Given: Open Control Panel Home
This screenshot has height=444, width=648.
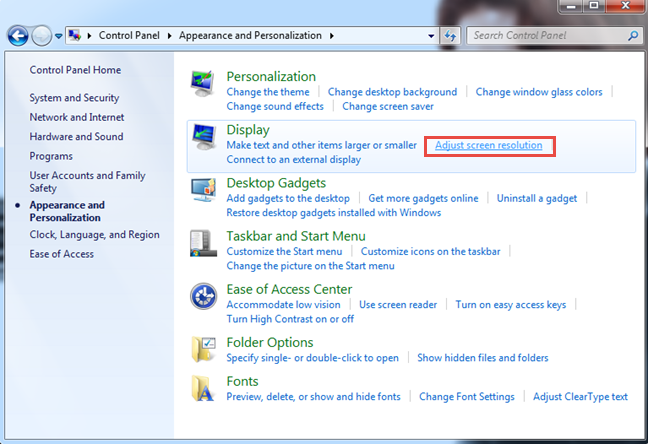Looking at the screenshot, I should 75,70.
